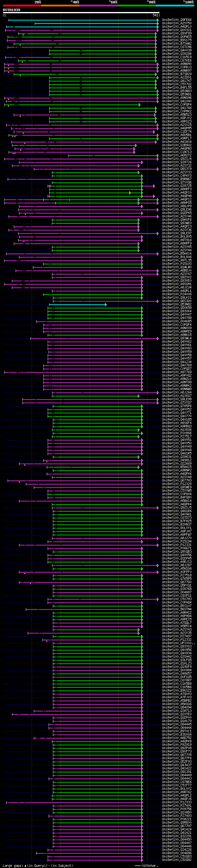Viewport: 197px width, 868px height.
Task: Open the hit UniRef100_B9S1T5
Action: coord(177,40)
